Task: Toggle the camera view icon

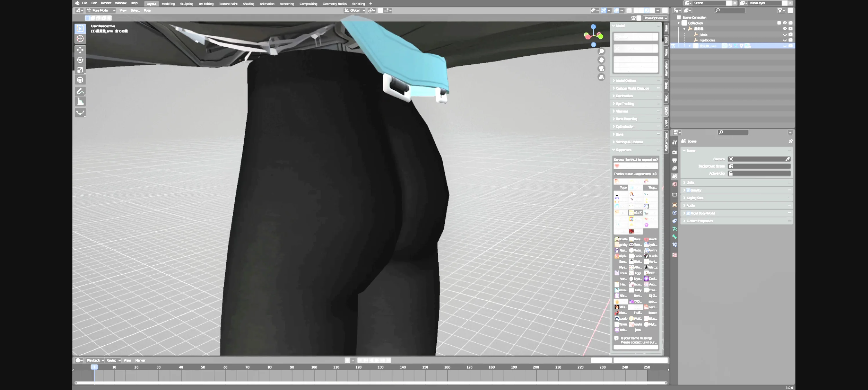Action: tap(601, 68)
